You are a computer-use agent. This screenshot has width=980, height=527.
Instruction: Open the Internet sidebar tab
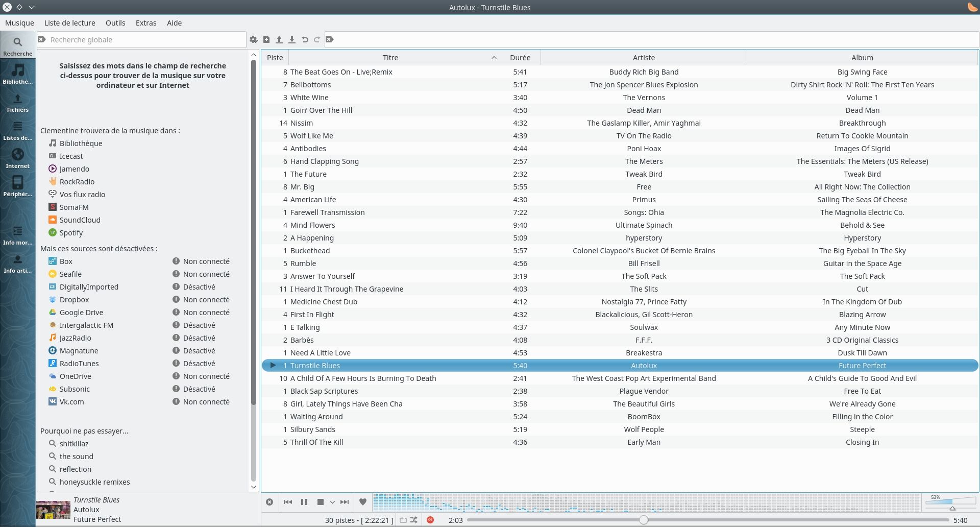(x=18, y=157)
